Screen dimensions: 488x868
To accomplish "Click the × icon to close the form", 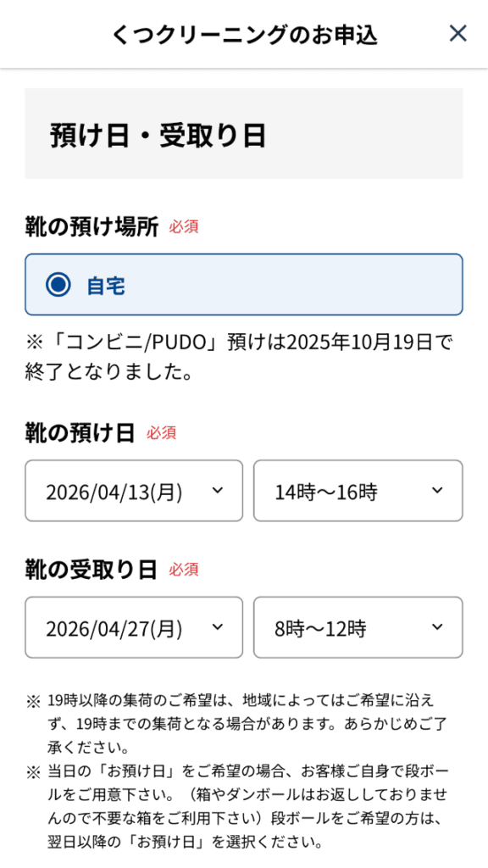I will point(457,33).
